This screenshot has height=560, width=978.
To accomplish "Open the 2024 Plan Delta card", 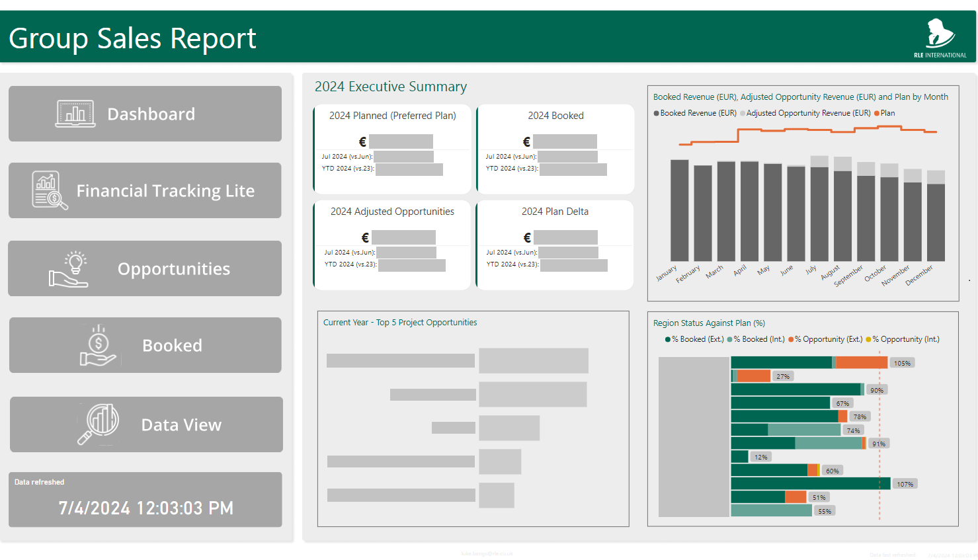I will (x=555, y=245).
